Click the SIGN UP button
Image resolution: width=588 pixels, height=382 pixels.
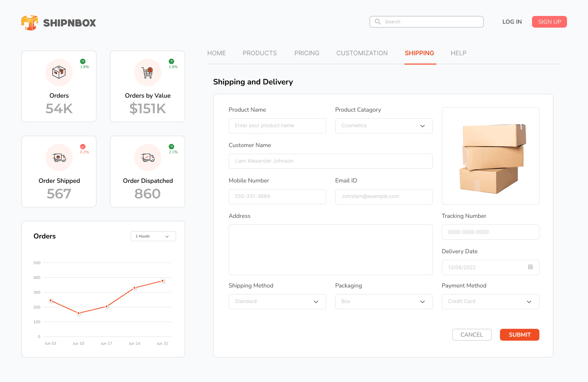(549, 22)
